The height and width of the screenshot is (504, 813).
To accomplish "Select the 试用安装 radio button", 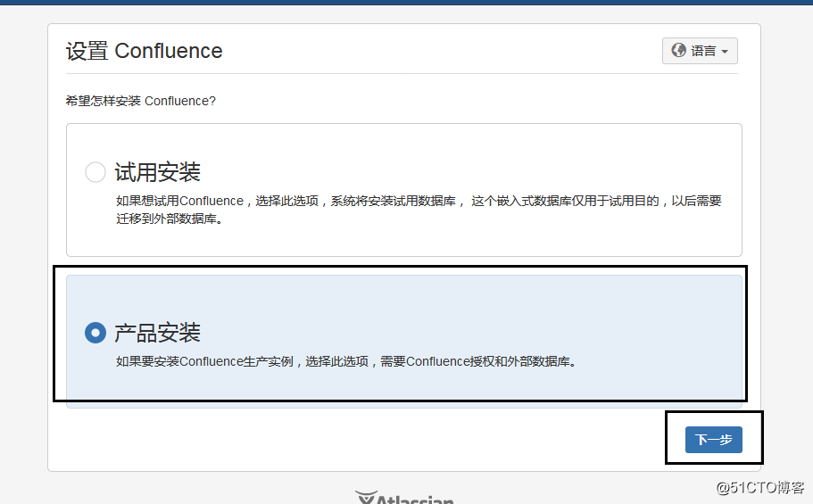I will pos(95,172).
